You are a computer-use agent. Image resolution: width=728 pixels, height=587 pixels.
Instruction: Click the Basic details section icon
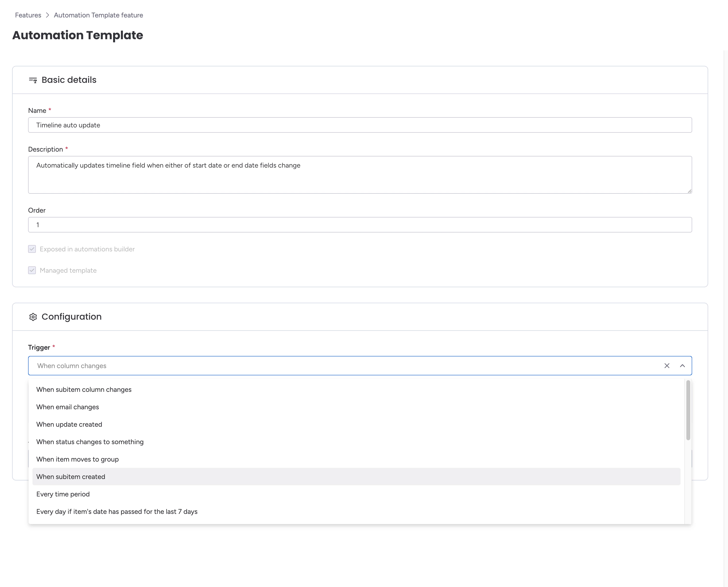pos(33,80)
